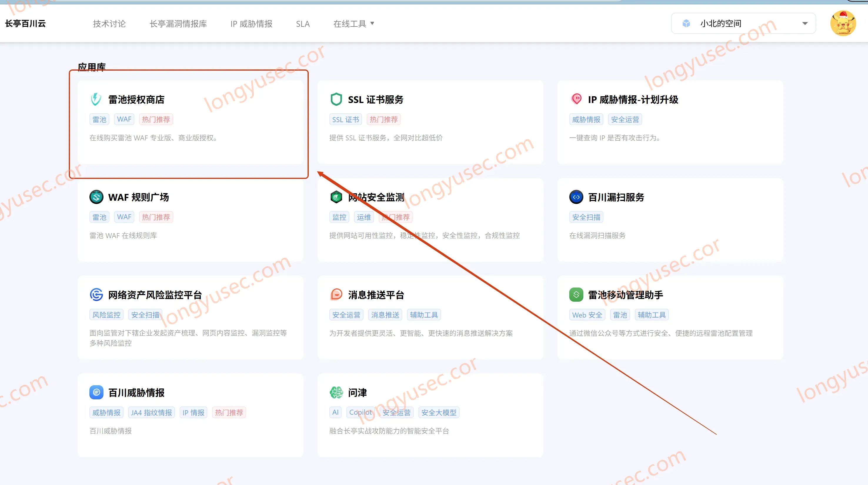
Task: Open the Pikachu user avatar menu
Action: (843, 23)
